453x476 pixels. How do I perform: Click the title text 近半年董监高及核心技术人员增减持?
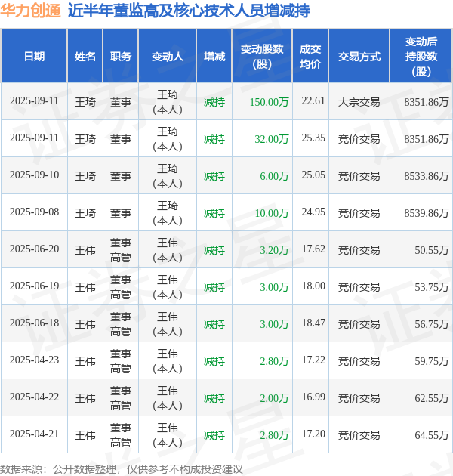[x=189, y=11]
